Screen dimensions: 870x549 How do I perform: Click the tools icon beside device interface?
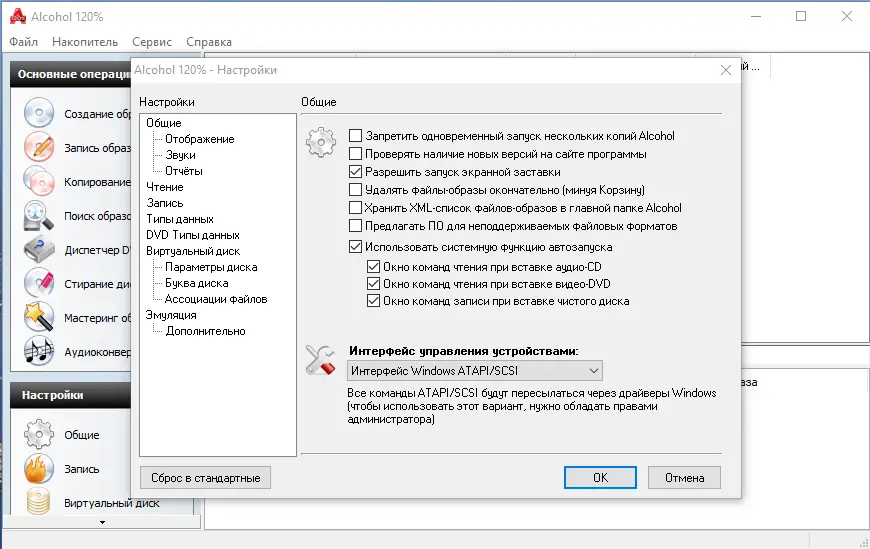click(321, 360)
